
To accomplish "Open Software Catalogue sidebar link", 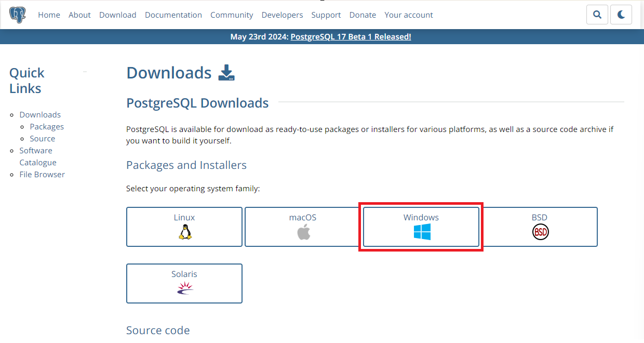I will [38, 156].
